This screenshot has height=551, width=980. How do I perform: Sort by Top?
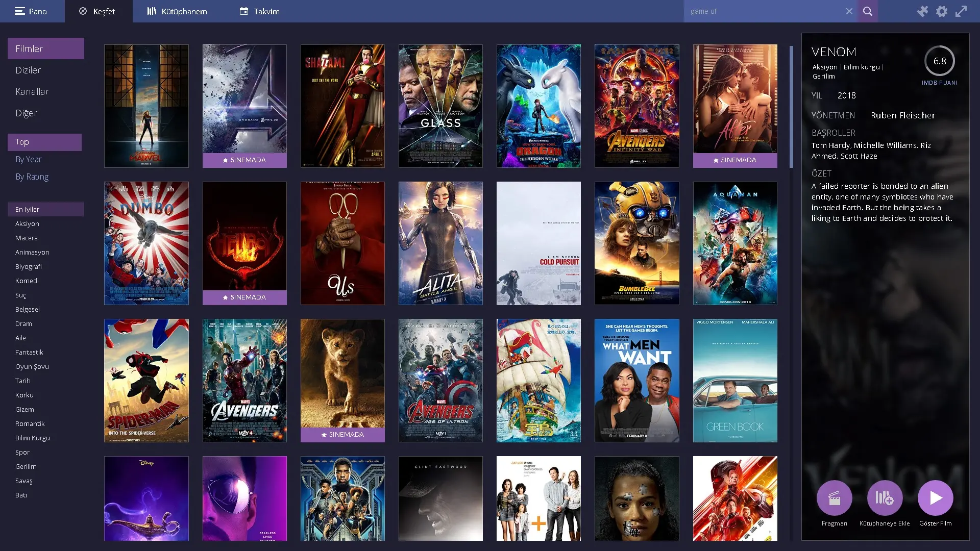coord(44,142)
